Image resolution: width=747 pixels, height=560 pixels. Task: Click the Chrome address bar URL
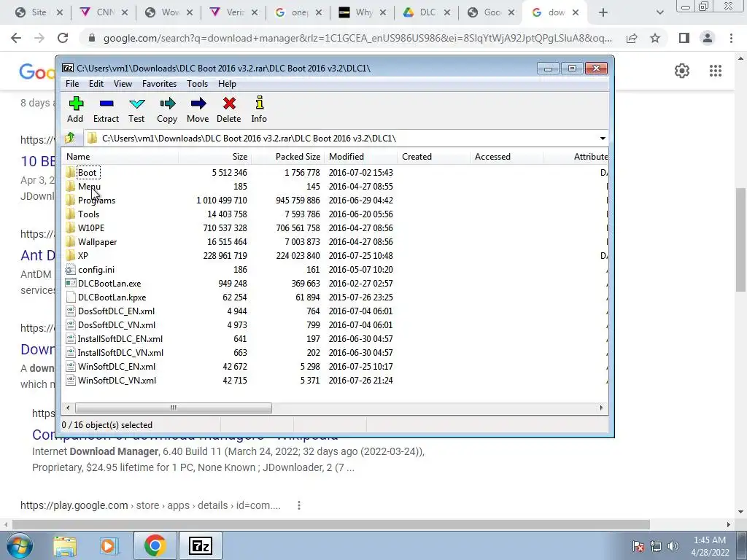point(357,38)
